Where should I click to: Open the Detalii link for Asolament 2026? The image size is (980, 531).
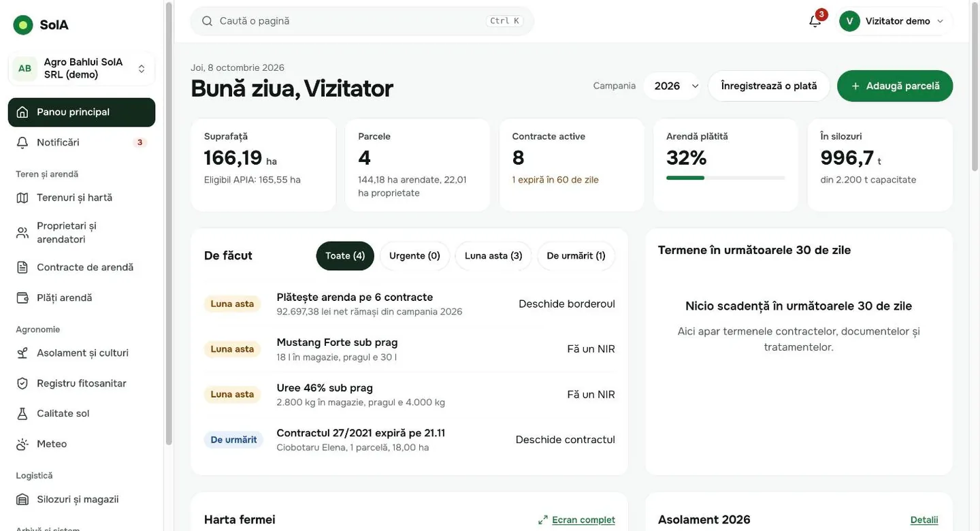click(924, 520)
